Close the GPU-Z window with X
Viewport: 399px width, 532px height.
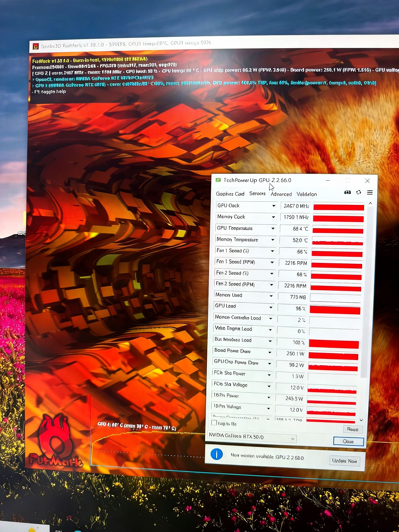click(367, 181)
